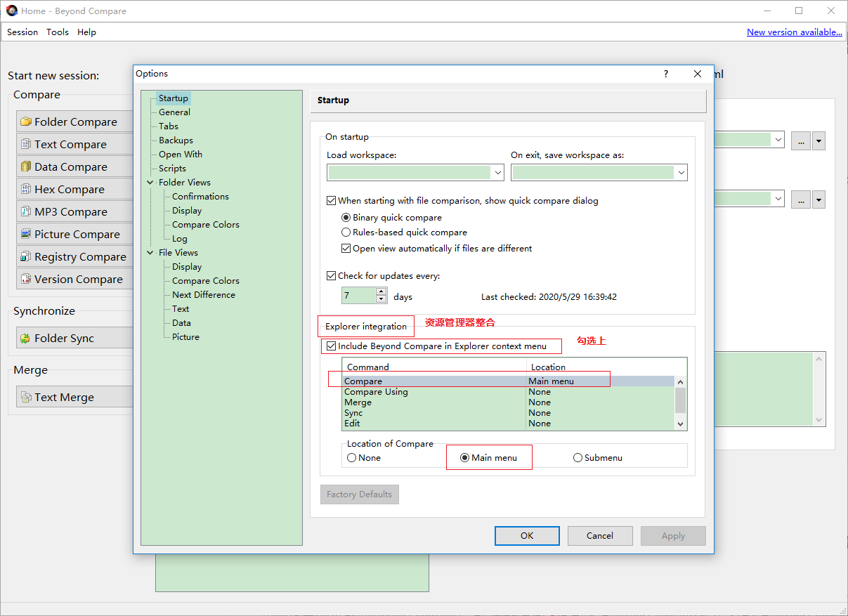
Task: Select Tabs in the options tree
Action: pyautogui.click(x=169, y=126)
